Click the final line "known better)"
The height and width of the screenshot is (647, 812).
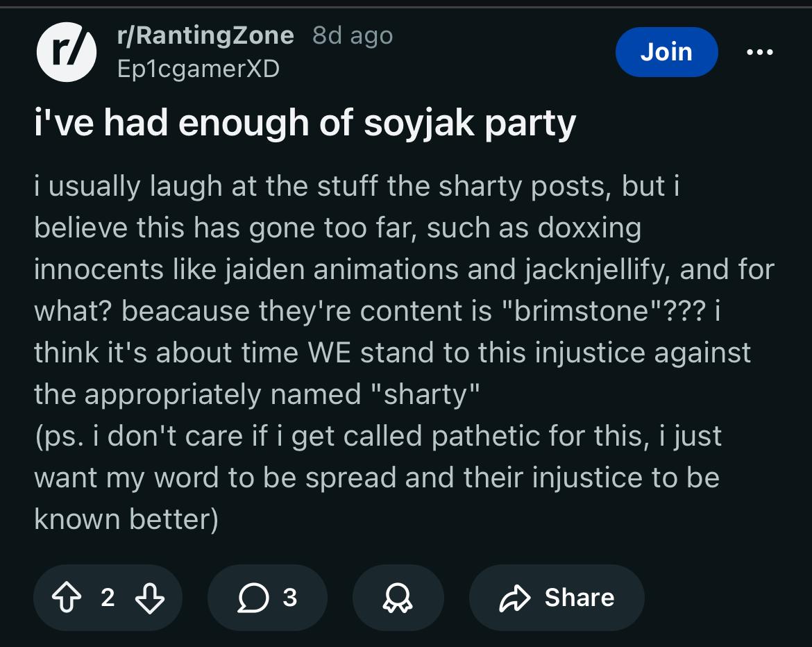pos(126,519)
